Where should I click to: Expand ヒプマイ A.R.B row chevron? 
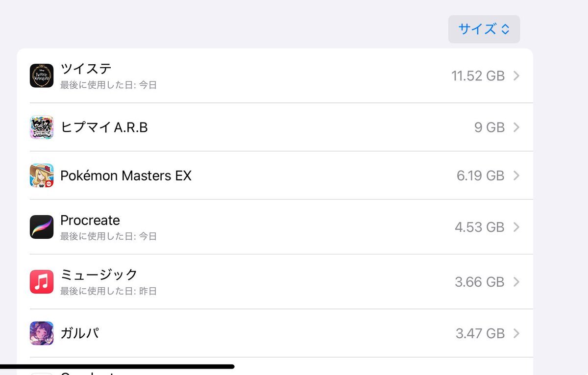coord(516,127)
